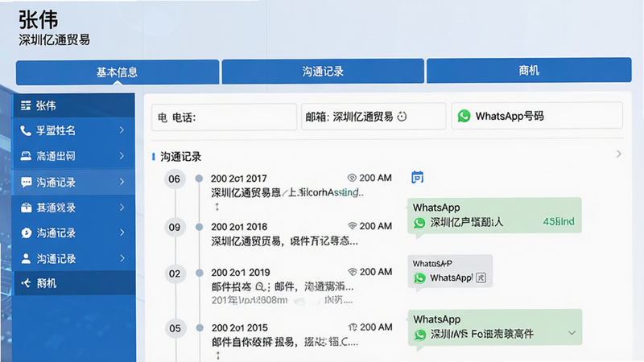Image resolution: width=644 pixels, height=362 pixels.
Task: Click the person icon in the sidebar
Action: pyautogui.click(x=26, y=258)
